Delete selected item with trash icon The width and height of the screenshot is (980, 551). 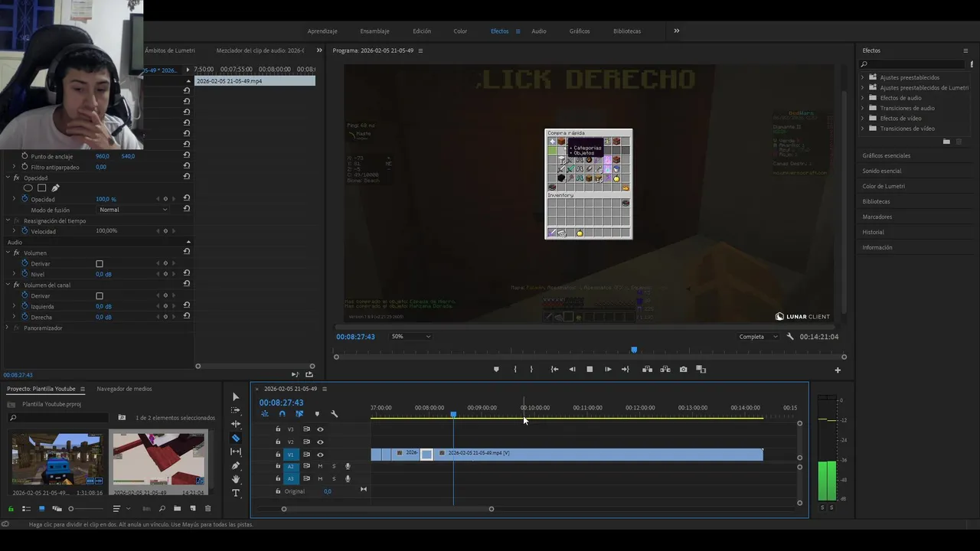pyautogui.click(x=207, y=509)
